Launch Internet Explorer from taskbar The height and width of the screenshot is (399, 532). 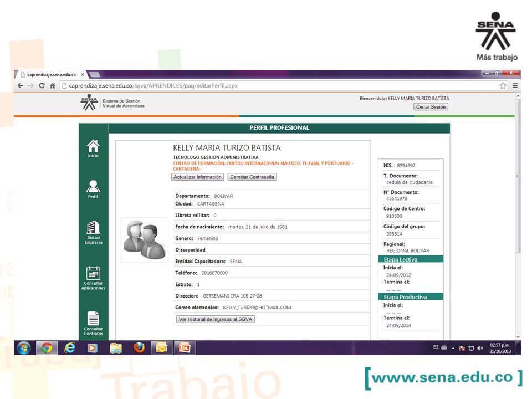[x=70, y=348]
